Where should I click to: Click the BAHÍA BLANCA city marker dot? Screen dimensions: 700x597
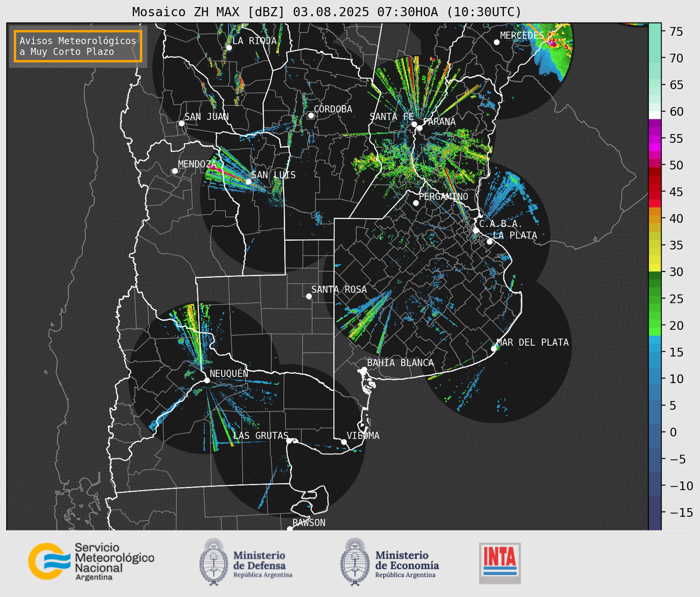[x=364, y=369]
